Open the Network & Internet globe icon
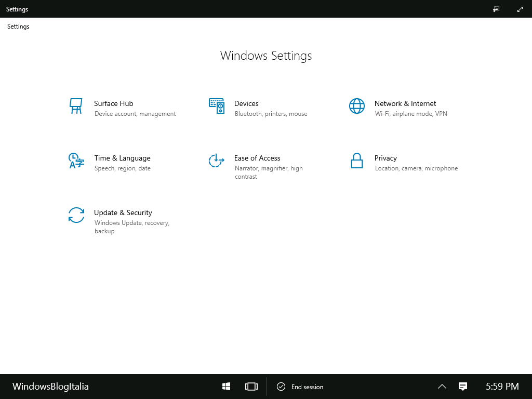Screen dimensions: 532x399 click(357, 106)
